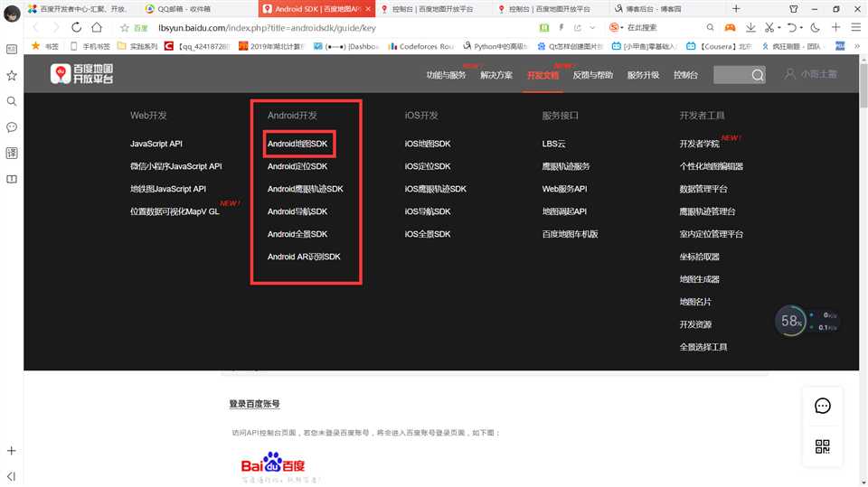Open the floating QR code icon

(823, 446)
